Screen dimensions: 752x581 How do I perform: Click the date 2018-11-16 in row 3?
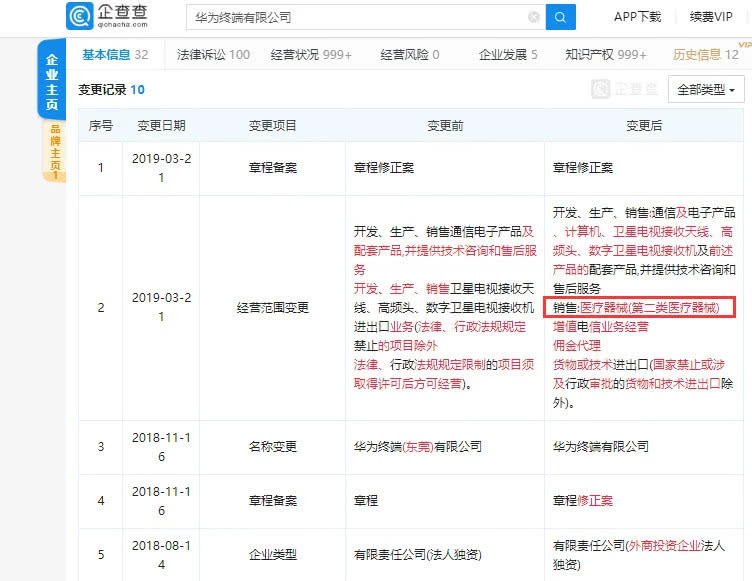tap(161, 447)
